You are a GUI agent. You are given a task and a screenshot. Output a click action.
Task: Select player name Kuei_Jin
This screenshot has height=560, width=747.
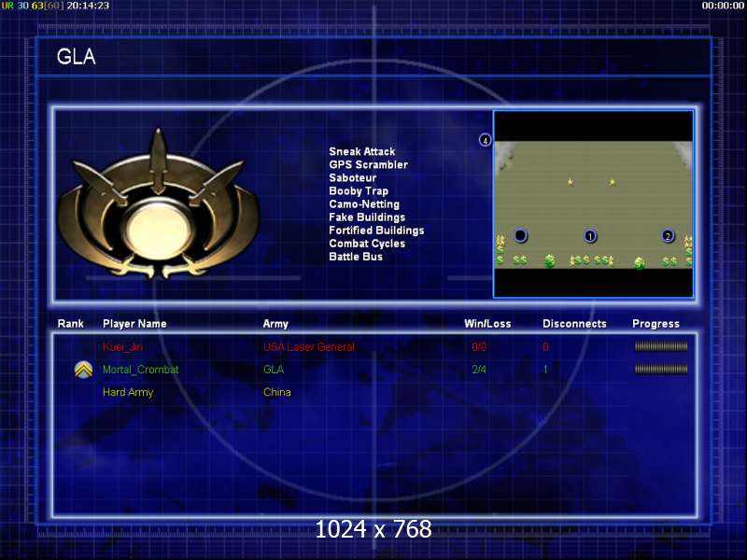click(x=122, y=347)
